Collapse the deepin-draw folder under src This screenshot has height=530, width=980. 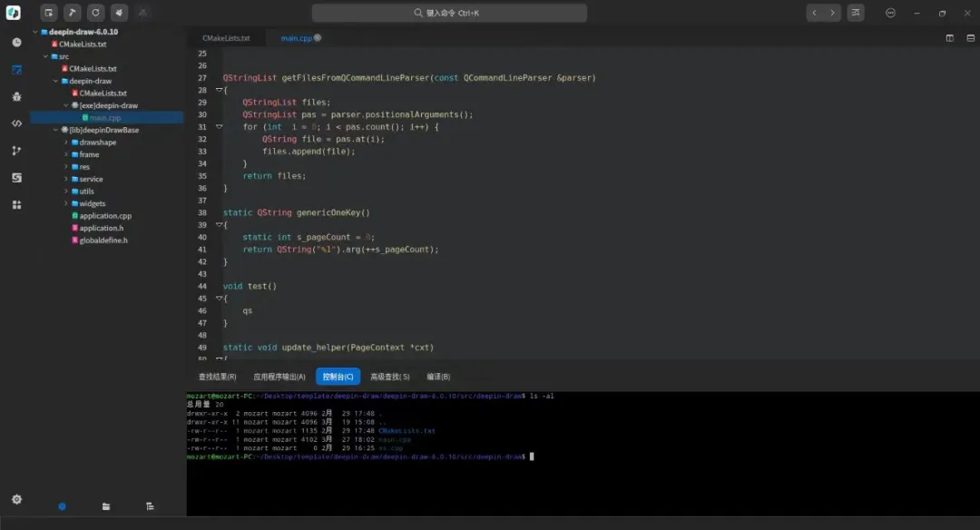[x=55, y=82]
